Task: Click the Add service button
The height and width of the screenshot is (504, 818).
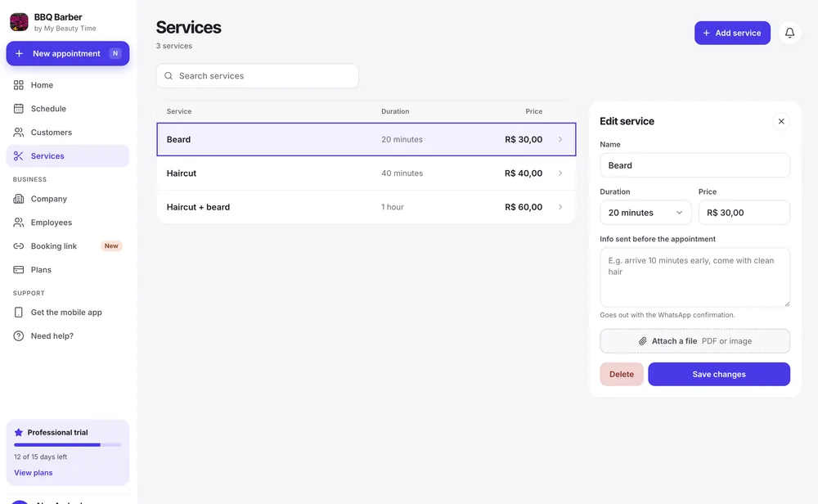Action: pos(732,33)
